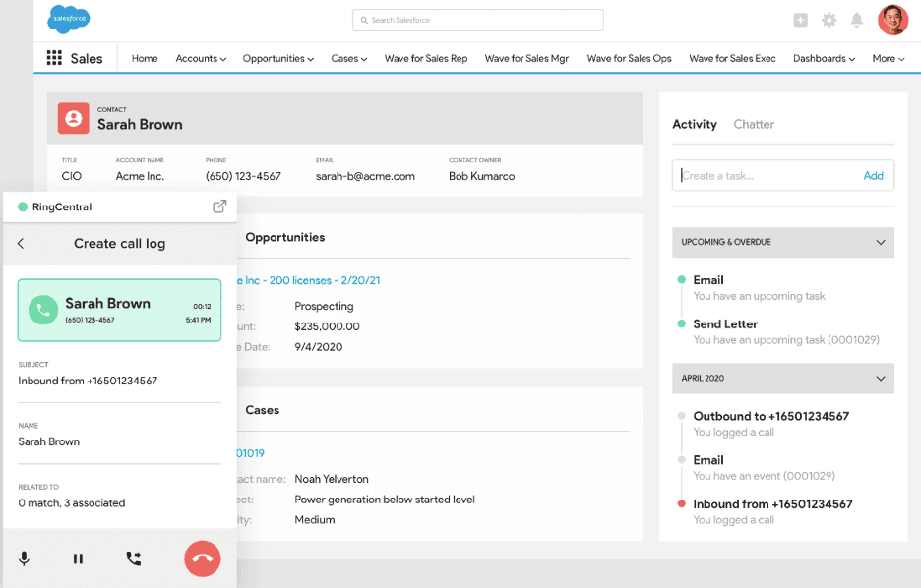Open the case number 01019 link

251,453
